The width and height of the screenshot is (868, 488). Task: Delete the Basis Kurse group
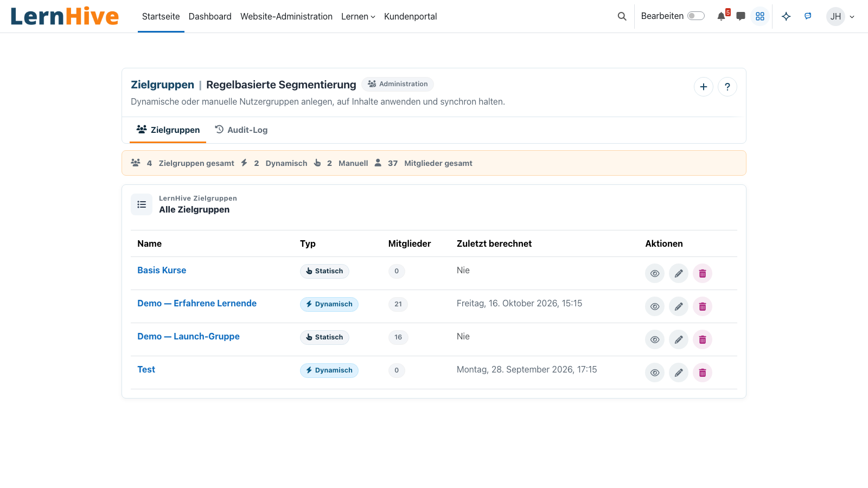click(703, 273)
